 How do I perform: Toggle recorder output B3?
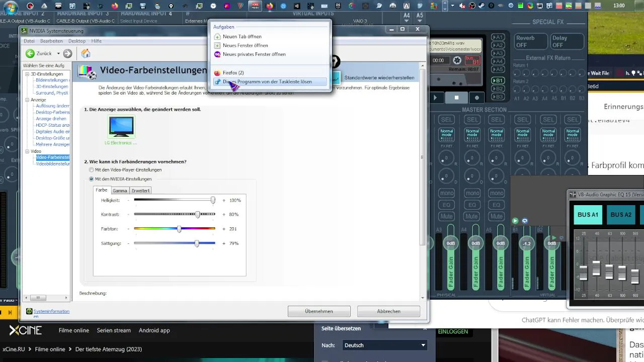498,97
